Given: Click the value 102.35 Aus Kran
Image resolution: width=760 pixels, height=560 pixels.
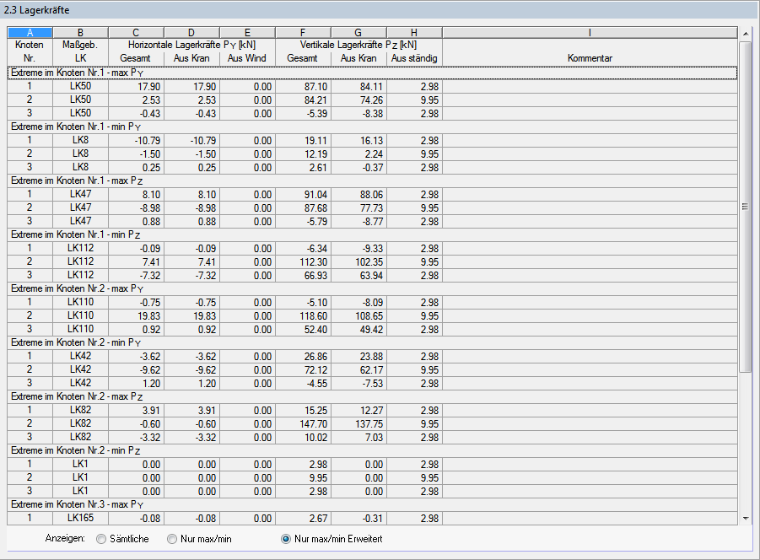Looking at the screenshot, I should [359, 262].
